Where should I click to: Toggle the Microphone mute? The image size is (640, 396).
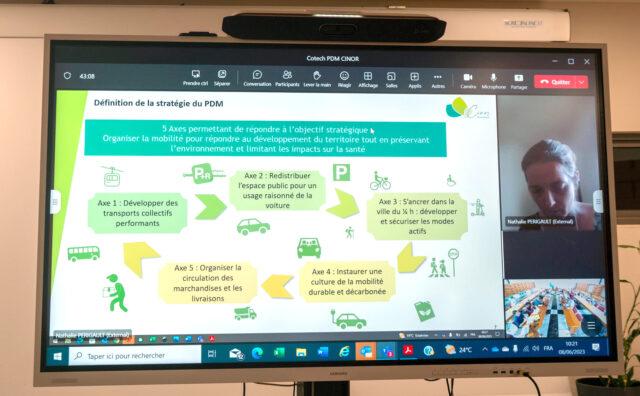(x=493, y=81)
